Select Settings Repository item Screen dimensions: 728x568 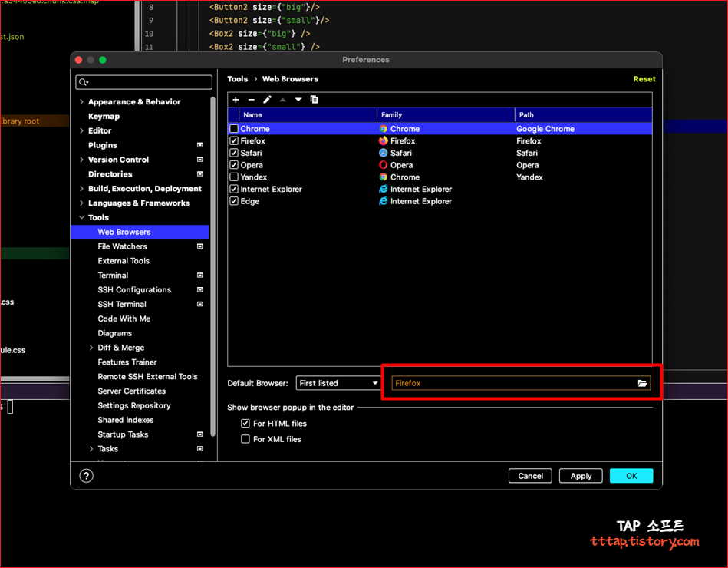pos(134,405)
